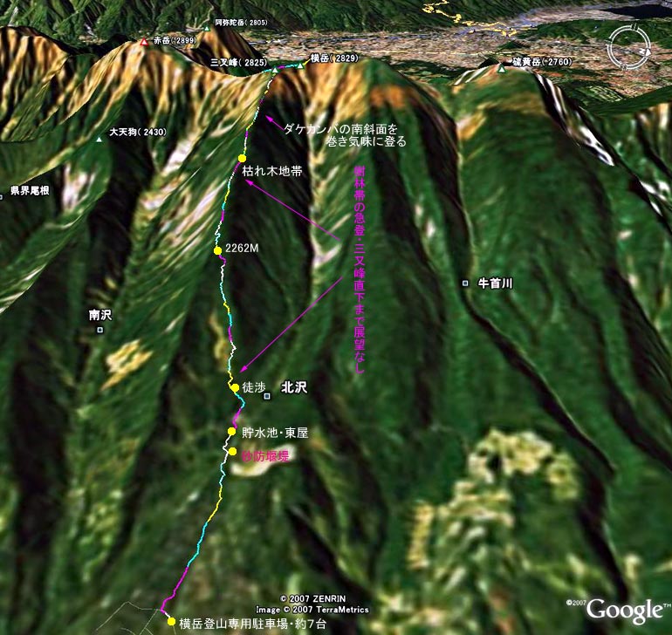The height and width of the screenshot is (635, 672).
Task: Select the 南沢 square placemark
Action: coord(100,330)
